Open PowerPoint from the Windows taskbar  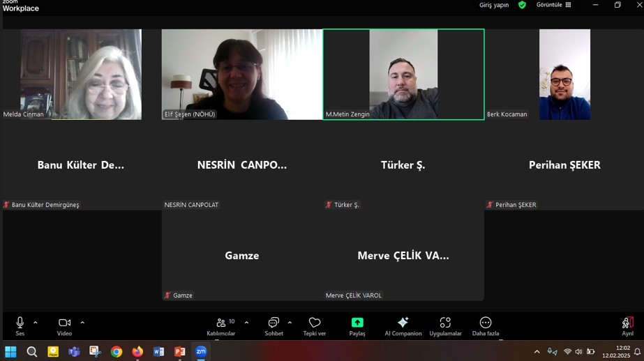(179, 352)
